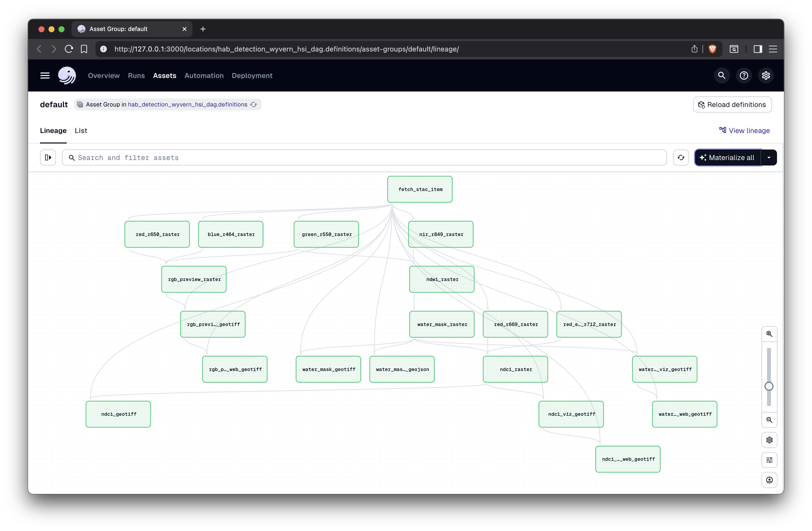The height and width of the screenshot is (531, 812).
Task: Open the asset graph sidebar panel
Action: click(x=48, y=157)
